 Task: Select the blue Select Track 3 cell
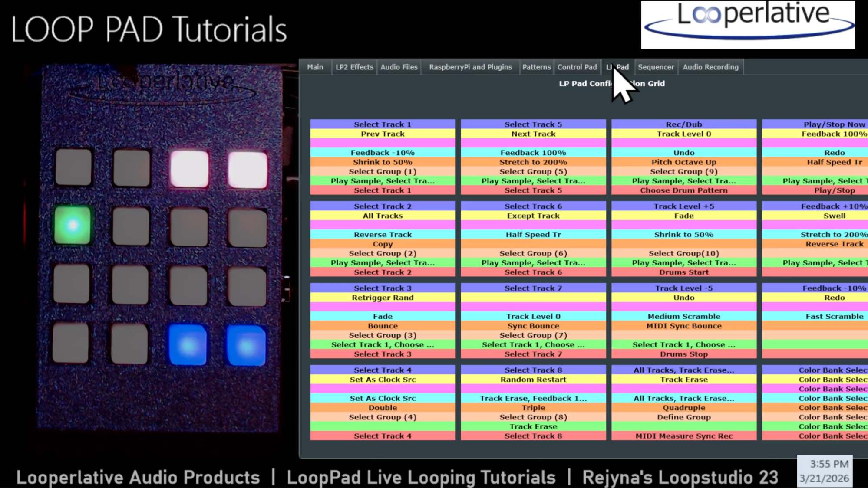383,288
